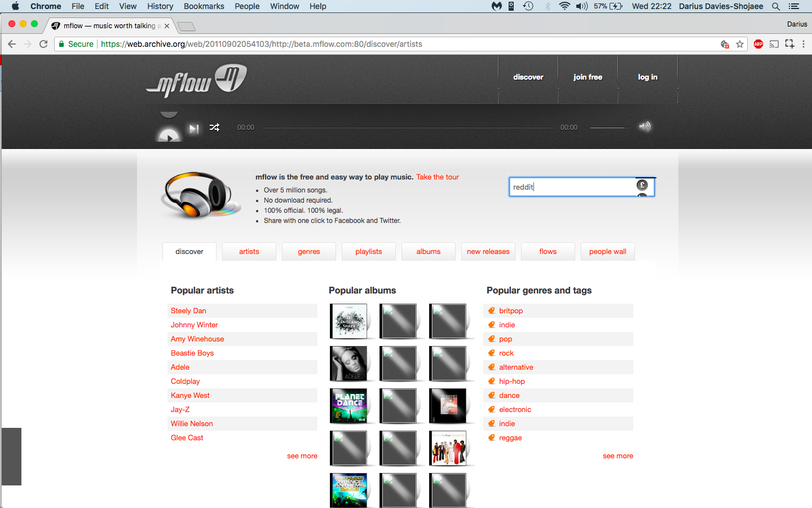Open the Chrome three-dot menu
The image size is (812, 508).
pos(804,44)
